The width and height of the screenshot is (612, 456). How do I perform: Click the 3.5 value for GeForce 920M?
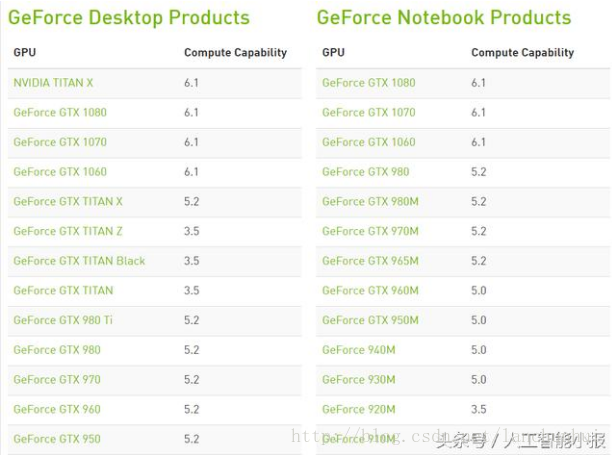[x=479, y=409]
